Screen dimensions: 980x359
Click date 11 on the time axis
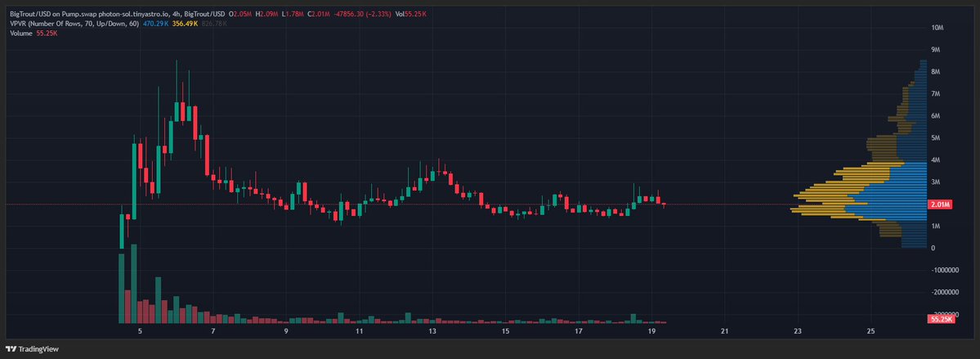point(360,331)
